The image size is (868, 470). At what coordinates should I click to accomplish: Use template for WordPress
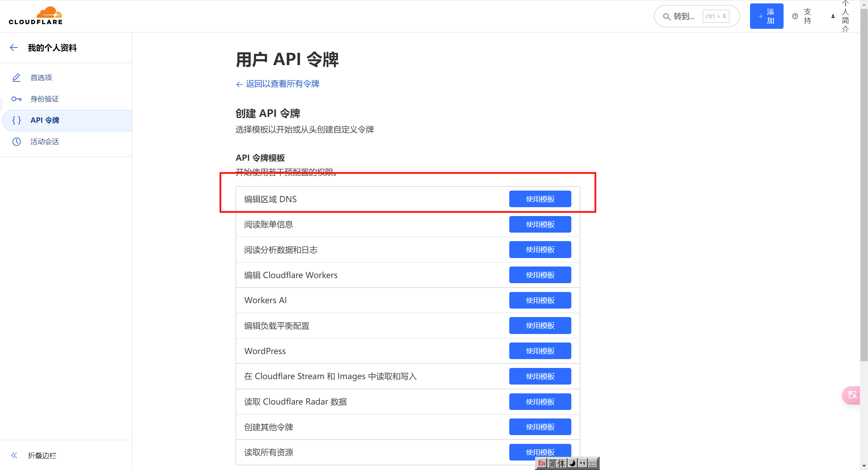point(540,351)
